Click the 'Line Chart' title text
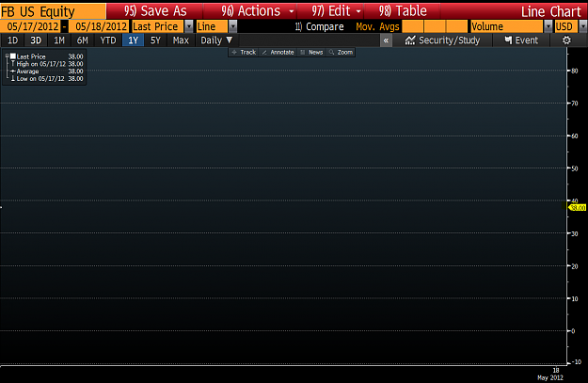This screenshot has height=383, width=588. (551, 11)
